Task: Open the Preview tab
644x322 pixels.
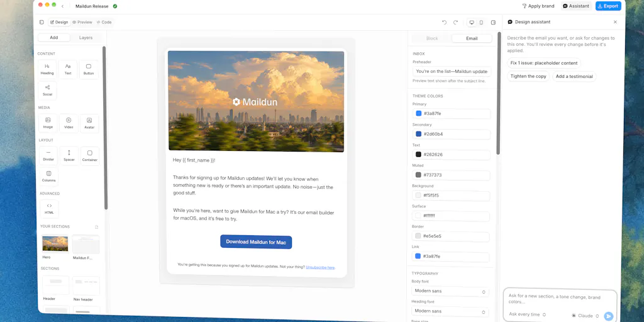Action: click(82, 22)
